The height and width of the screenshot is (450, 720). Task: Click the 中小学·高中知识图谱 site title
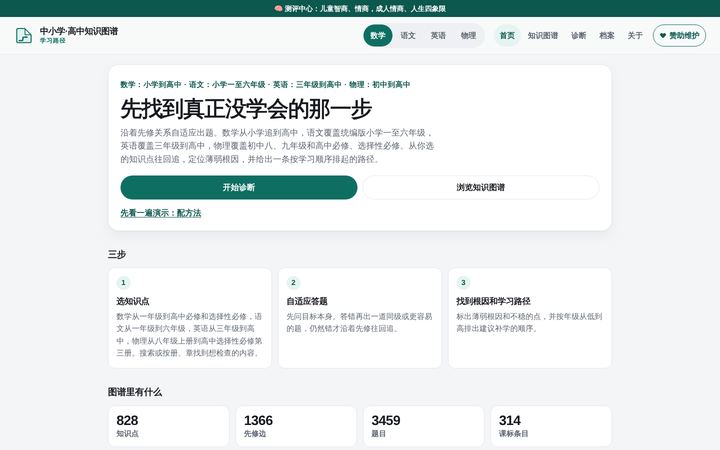coord(79,31)
